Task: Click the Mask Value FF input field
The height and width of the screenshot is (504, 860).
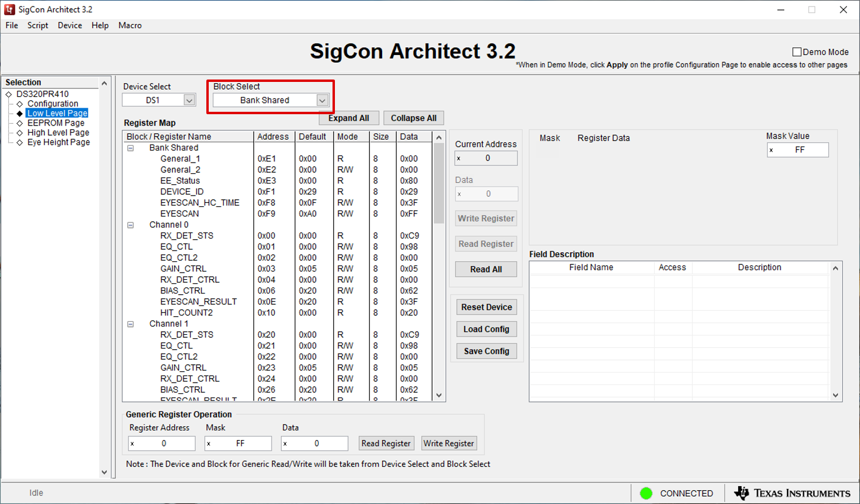Action: click(798, 149)
